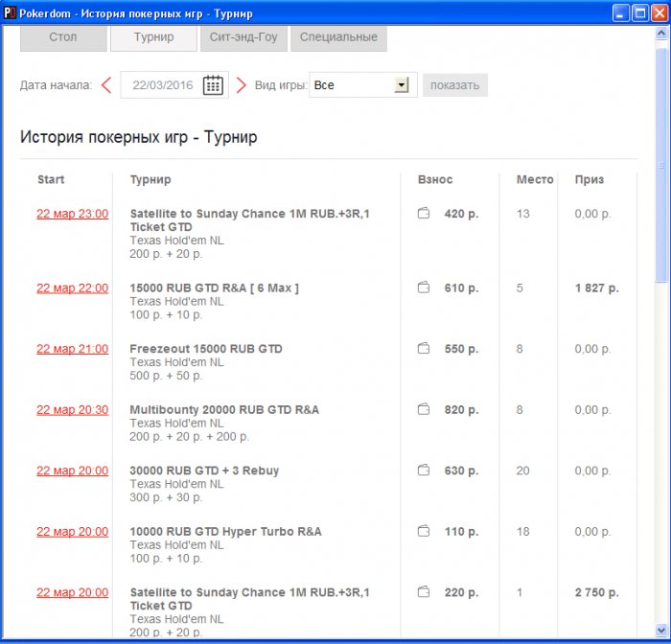Image resolution: width=671 pixels, height=644 pixels.
Task: Click the Дата начала label
Action: (x=56, y=85)
